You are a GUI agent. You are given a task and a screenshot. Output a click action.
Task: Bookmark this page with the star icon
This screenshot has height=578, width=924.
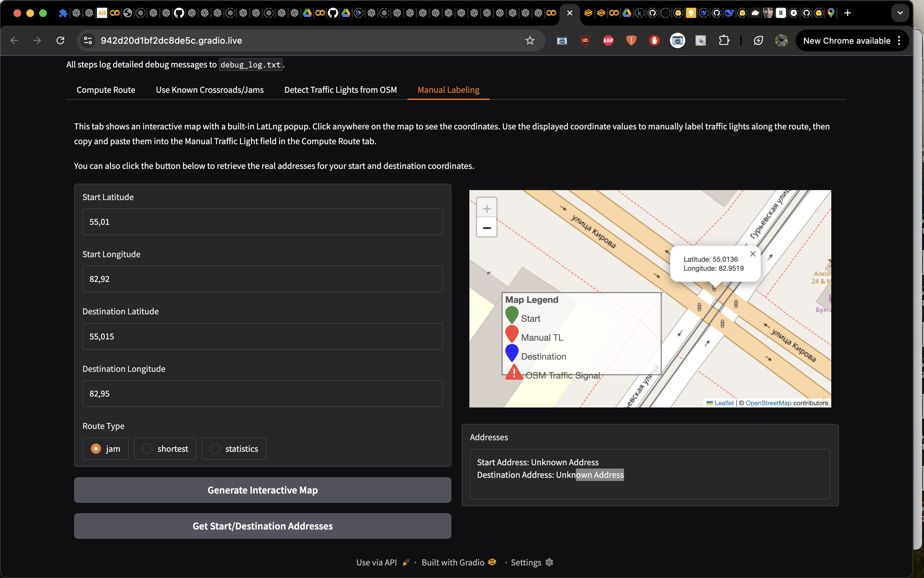click(530, 40)
